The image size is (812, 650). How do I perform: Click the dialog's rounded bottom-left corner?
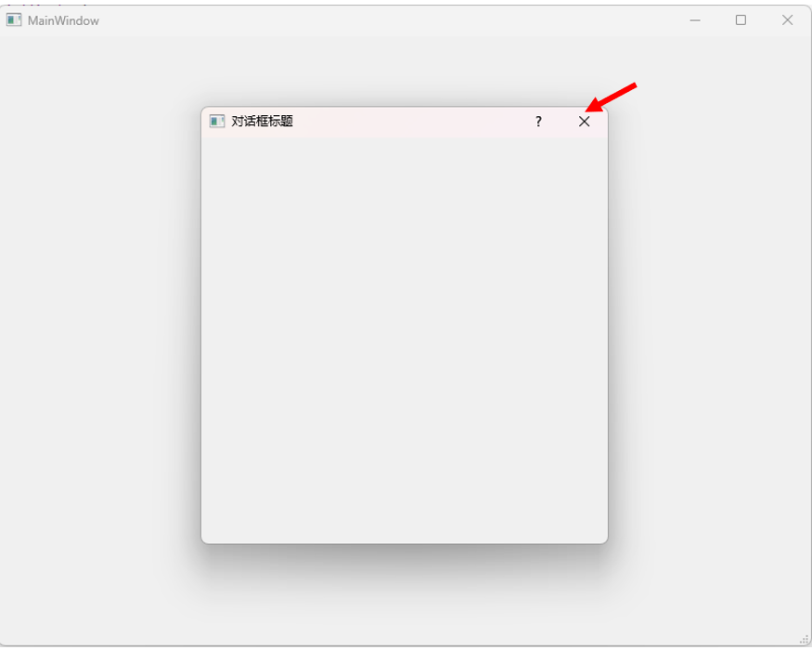click(x=205, y=539)
